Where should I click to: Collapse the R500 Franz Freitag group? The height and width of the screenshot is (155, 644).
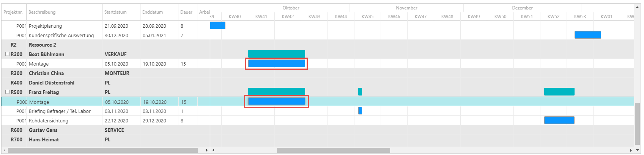coord(7,92)
